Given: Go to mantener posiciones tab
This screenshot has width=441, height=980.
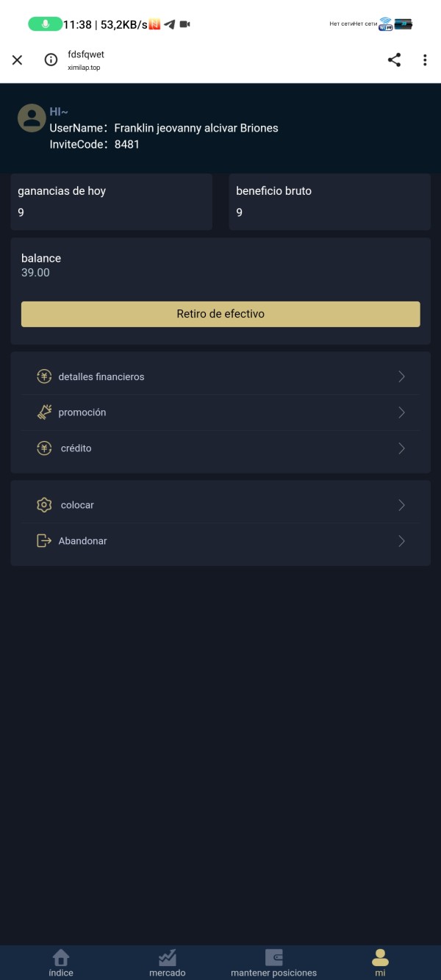Looking at the screenshot, I should (x=273, y=962).
